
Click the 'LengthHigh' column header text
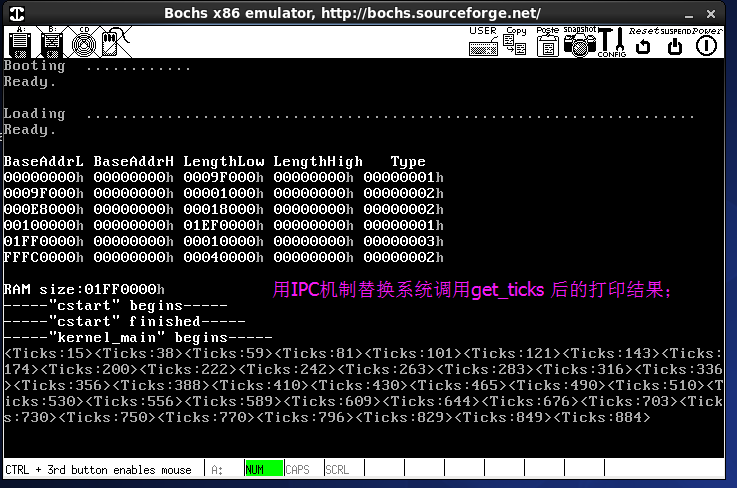[x=318, y=162]
